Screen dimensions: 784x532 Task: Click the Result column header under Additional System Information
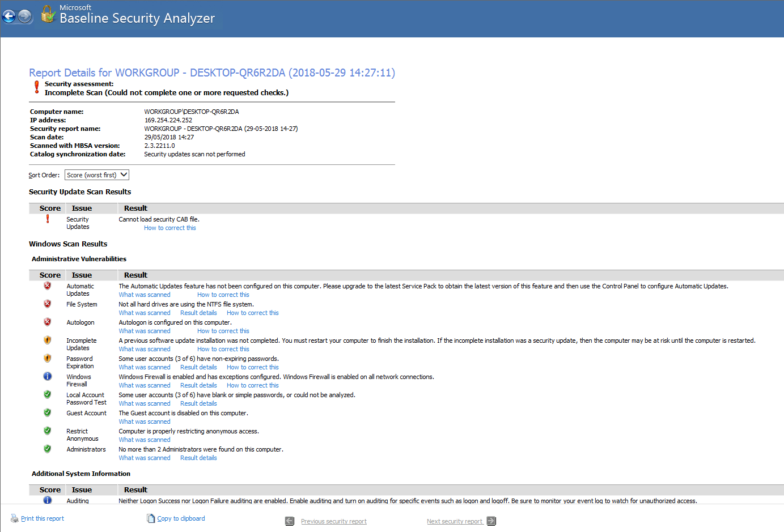pyautogui.click(x=135, y=490)
